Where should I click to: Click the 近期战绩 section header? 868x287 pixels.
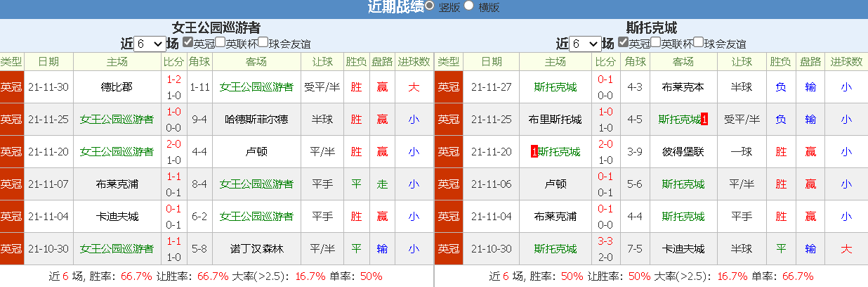click(395, 7)
